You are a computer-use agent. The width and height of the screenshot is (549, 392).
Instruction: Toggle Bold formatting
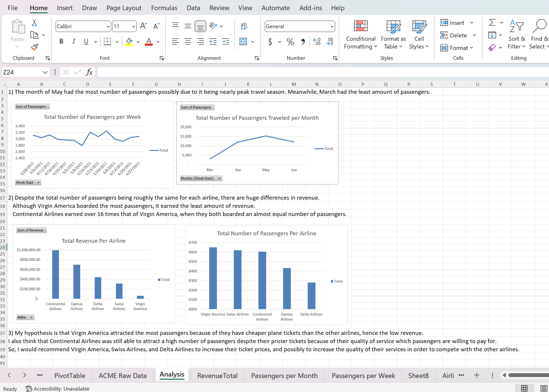[61, 42]
